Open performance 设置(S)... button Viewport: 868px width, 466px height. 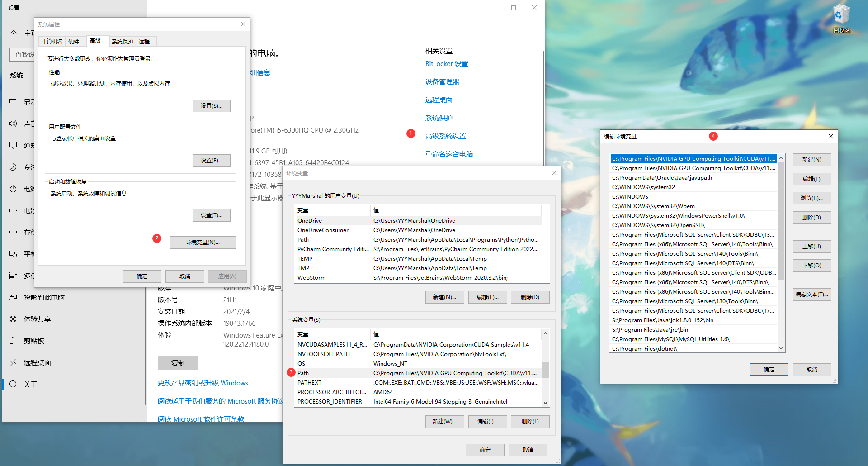(212, 105)
